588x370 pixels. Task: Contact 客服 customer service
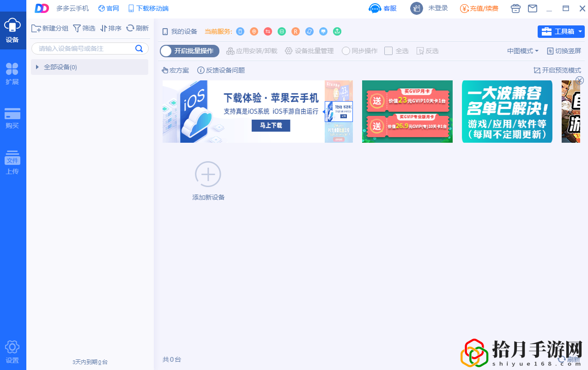pos(383,8)
